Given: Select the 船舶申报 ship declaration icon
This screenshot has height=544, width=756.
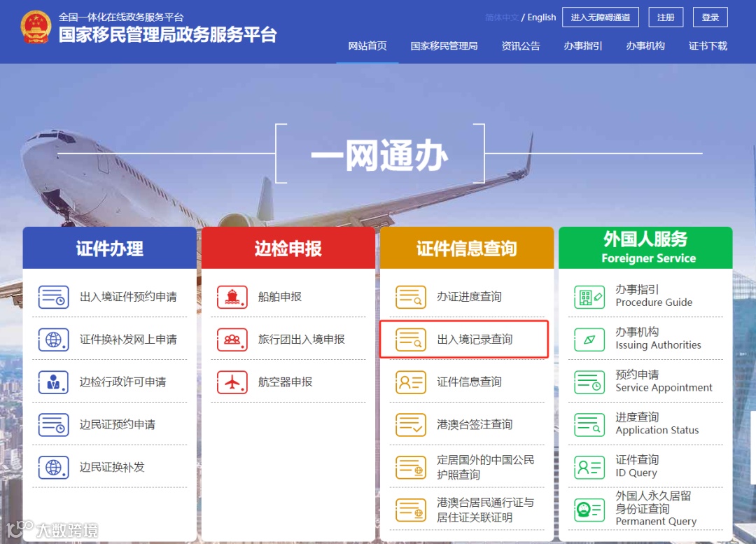Looking at the screenshot, I should [232, 297].
